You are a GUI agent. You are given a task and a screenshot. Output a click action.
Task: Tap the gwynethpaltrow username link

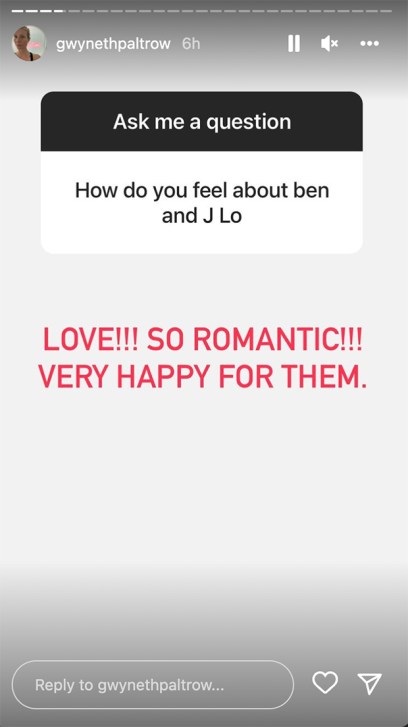tap(113, 44)
